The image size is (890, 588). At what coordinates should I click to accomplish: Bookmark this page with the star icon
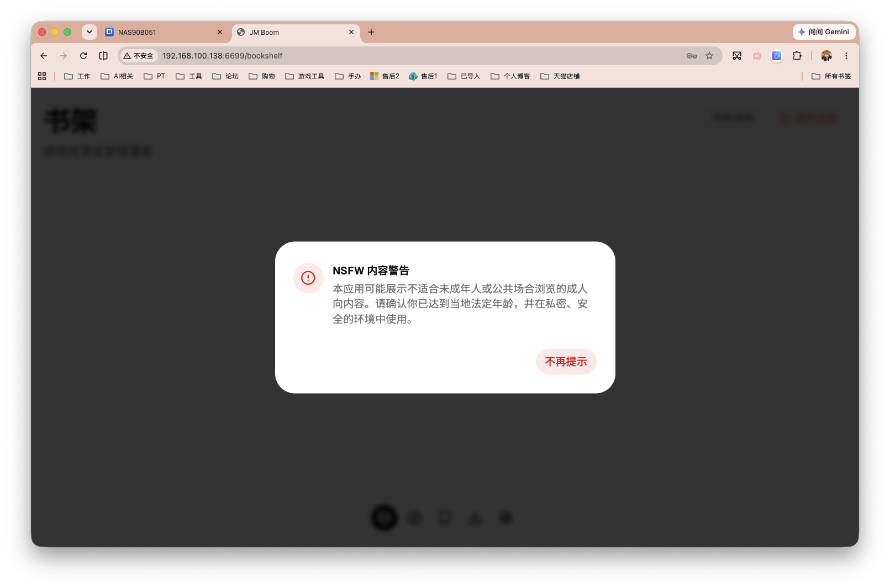(709, 56)
